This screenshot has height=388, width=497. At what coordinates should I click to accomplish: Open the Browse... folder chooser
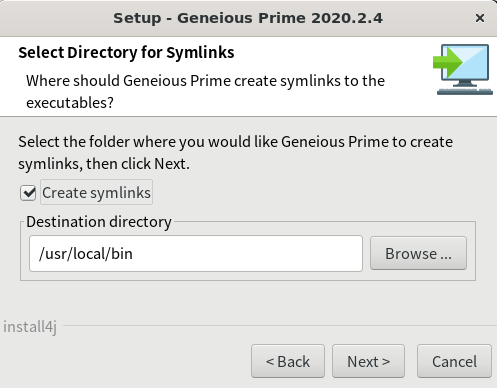coord(418,253)
